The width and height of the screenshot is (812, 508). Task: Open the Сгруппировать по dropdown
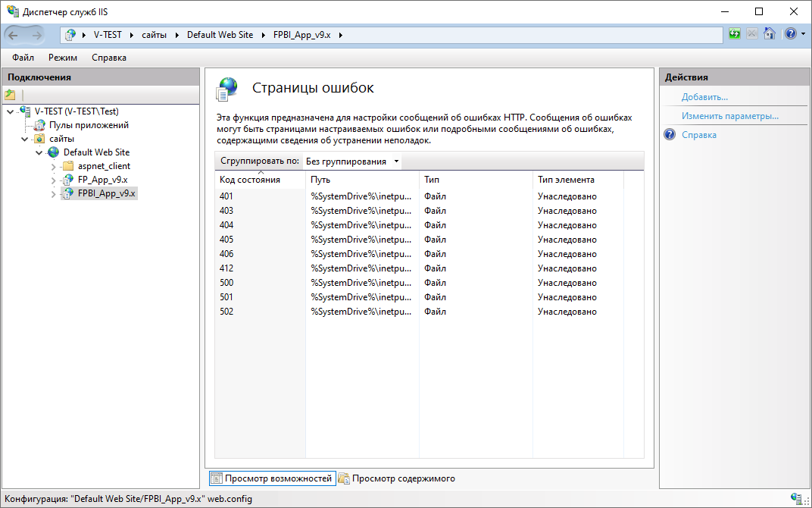pos(352,161)
